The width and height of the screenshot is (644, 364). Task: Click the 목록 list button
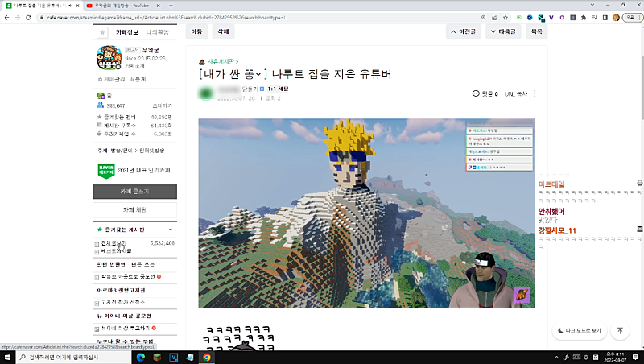(536, 32)
